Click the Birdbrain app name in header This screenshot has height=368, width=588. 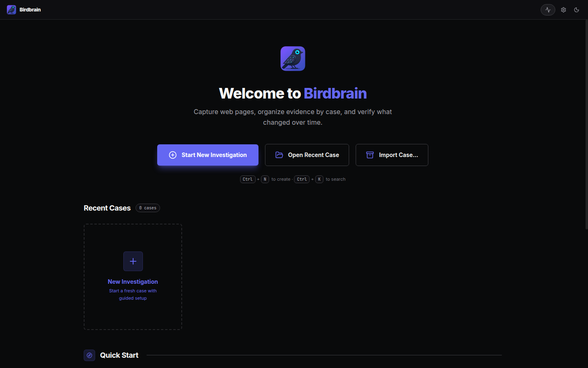(x=30, y=10)
